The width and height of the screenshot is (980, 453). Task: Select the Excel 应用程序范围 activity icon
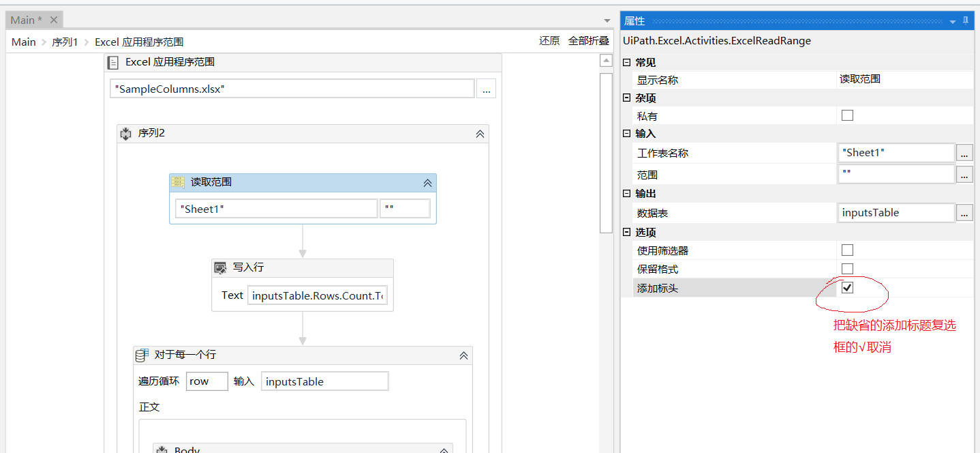point(113,62)
